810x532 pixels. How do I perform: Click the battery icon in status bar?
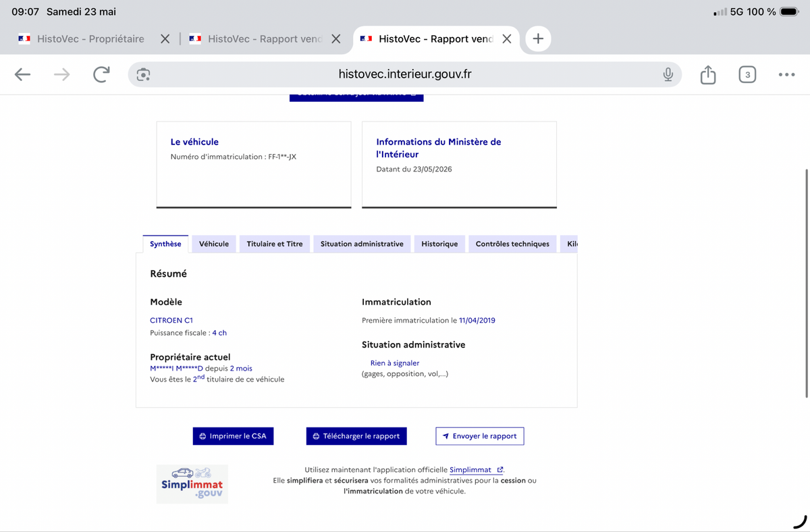click(x=790, y=12)
